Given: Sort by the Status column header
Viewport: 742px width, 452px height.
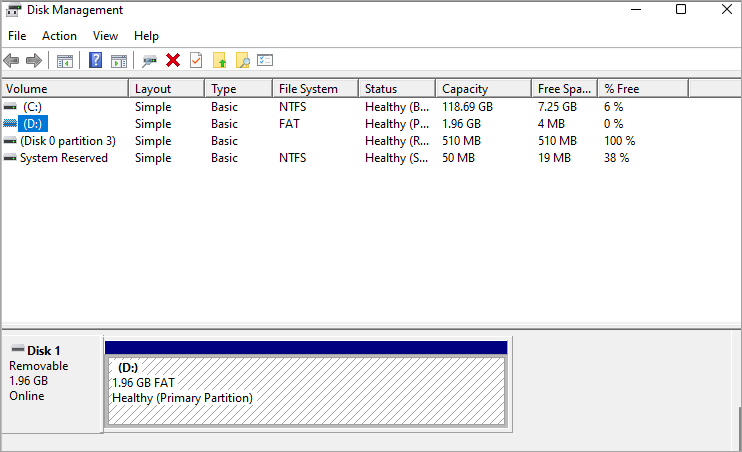Looking at the screenshot, I should click(397, 89).
